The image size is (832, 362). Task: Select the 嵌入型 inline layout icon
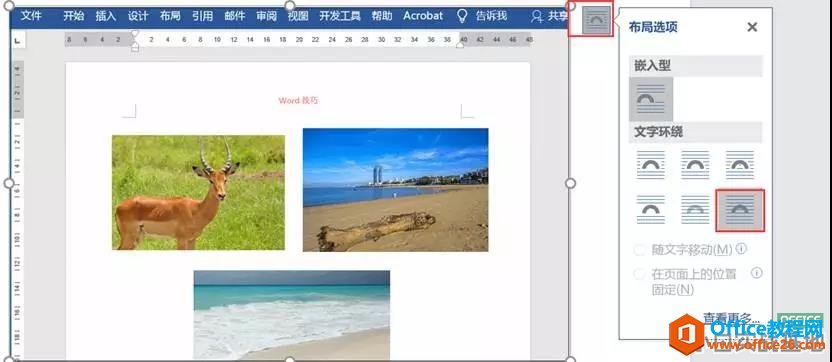tap(651, 99)
